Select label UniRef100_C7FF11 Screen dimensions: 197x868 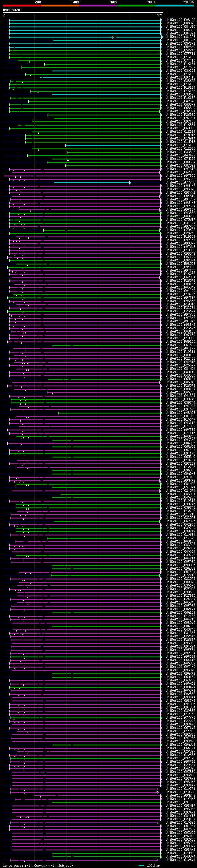coord(180,54)
